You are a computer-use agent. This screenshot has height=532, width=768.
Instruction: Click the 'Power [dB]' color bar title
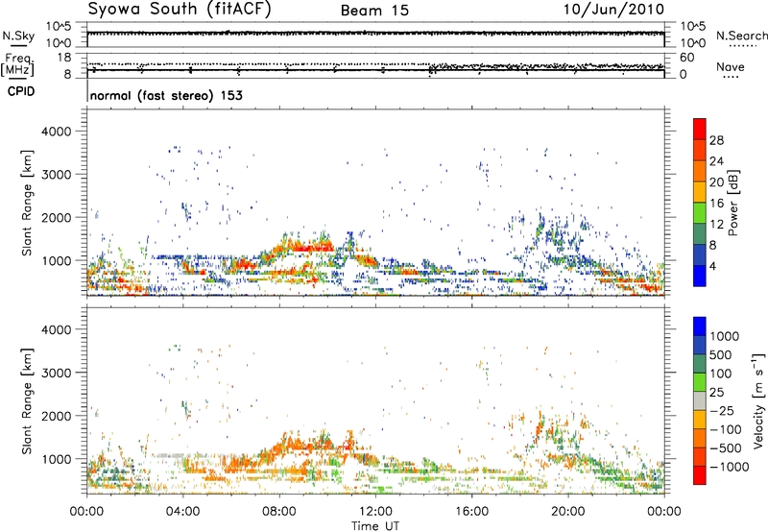733,203
